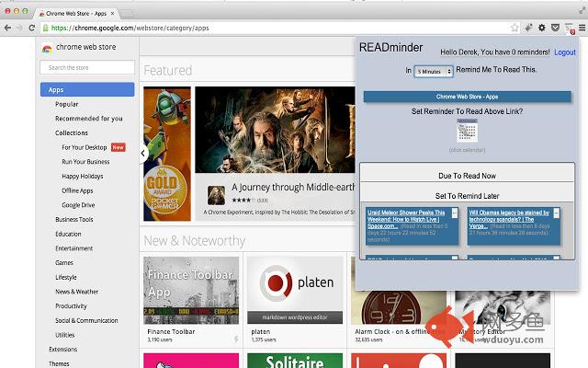Open the Chrome hamburger menu
The height and width of the screenshot is (368, 588).
point(582,28)
